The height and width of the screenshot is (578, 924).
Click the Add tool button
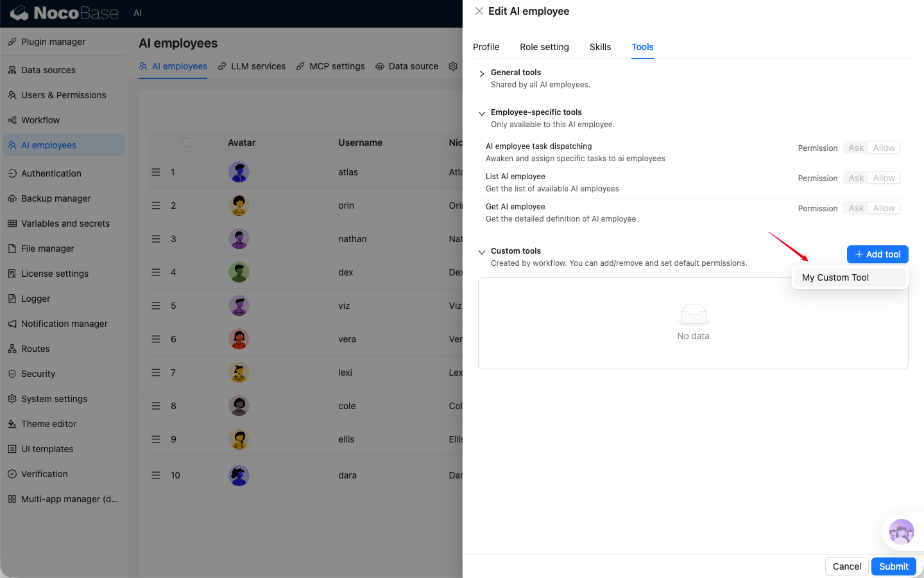point(877,254)
